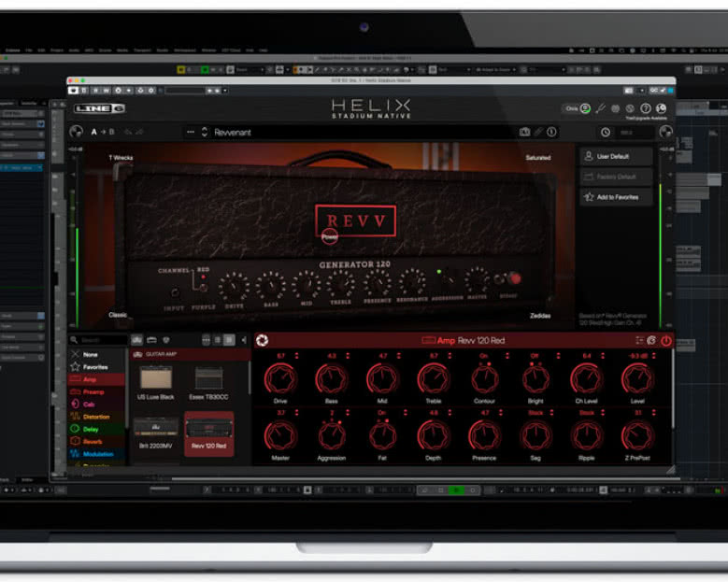Click the Chris account button
Screen dimensions: 728x582
point(578,108)
